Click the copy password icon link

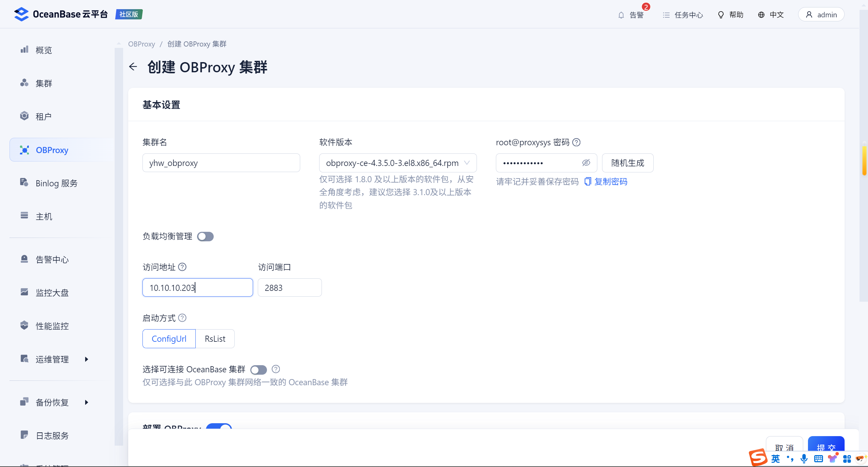588,182
